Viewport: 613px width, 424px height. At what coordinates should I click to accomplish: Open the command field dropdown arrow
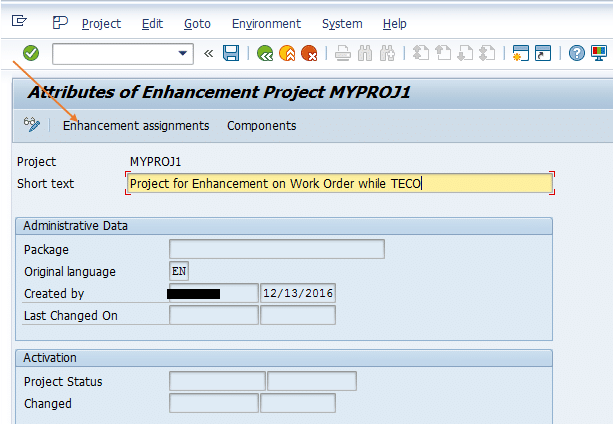(x=183, y=53)
